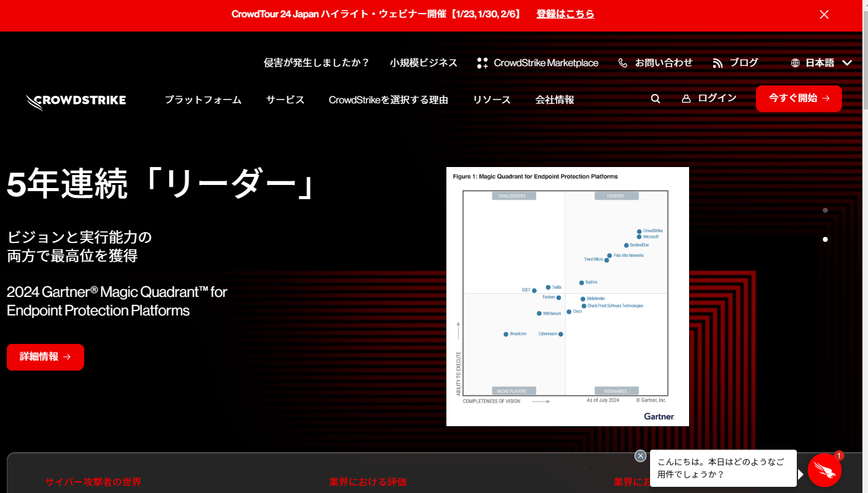868x493 pixels.
Task: Click the 今すぐ開始 button
Action: 799,98
